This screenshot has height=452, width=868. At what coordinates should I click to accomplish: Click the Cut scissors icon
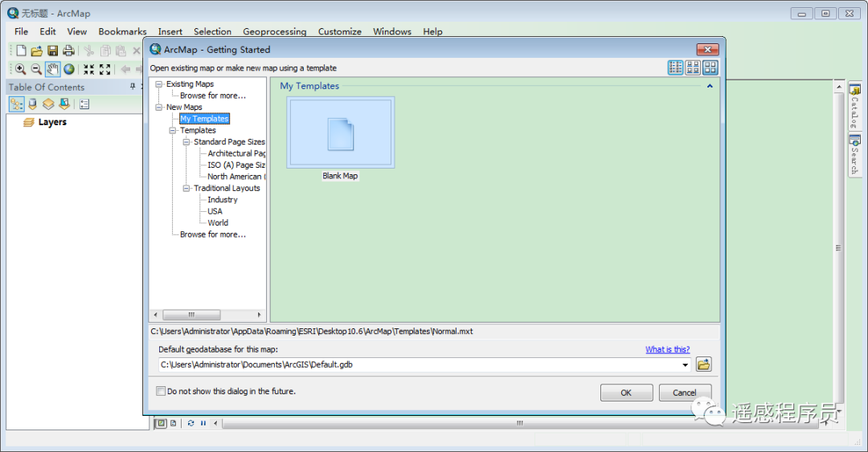click(x=88, y=51)
